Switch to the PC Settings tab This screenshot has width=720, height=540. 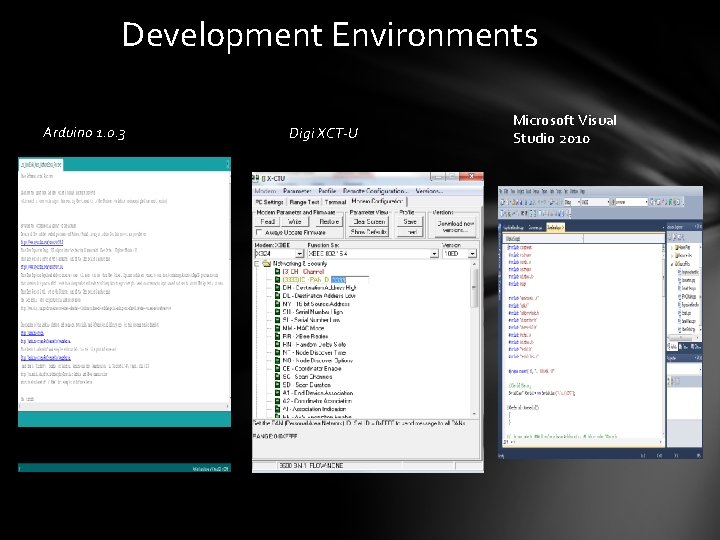click(x=270, y=202)
